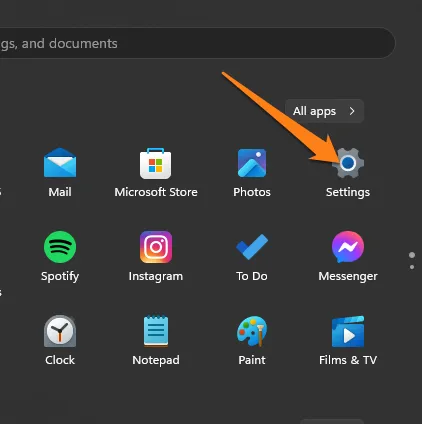
Task: Launch Spotify
Action: pyautogui.click(x=60, y=247)
